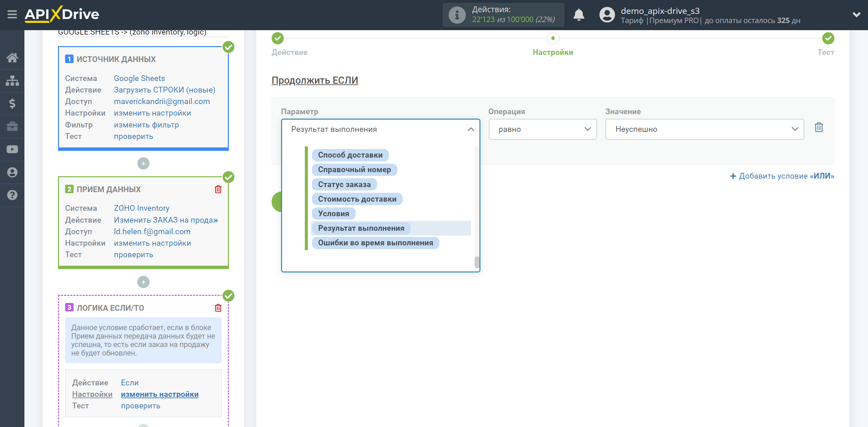Click изменить настройки in Прием данных
The image size is (868, 427).
coord(152,243)
